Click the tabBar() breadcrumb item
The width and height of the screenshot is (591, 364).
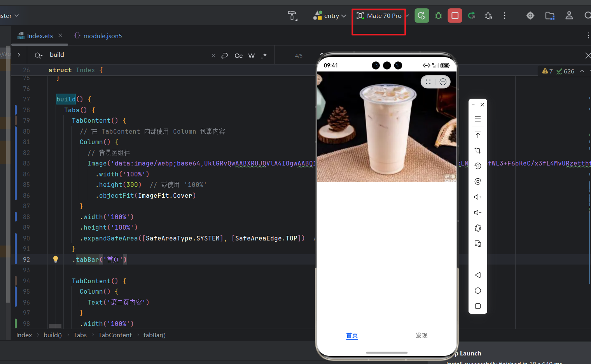pyautogui.click(x=154, y=335)
